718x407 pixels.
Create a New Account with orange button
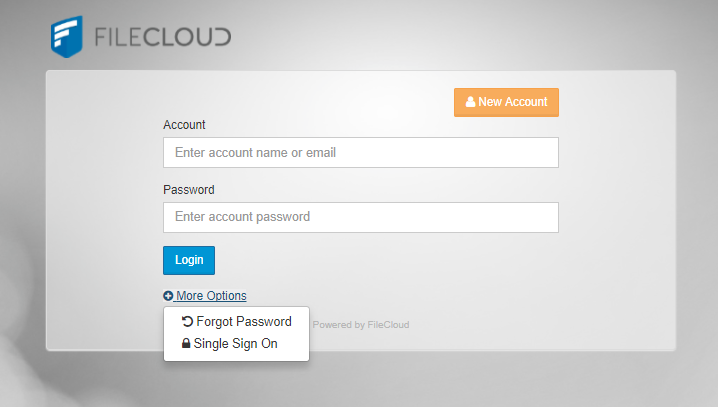(506, 102)
